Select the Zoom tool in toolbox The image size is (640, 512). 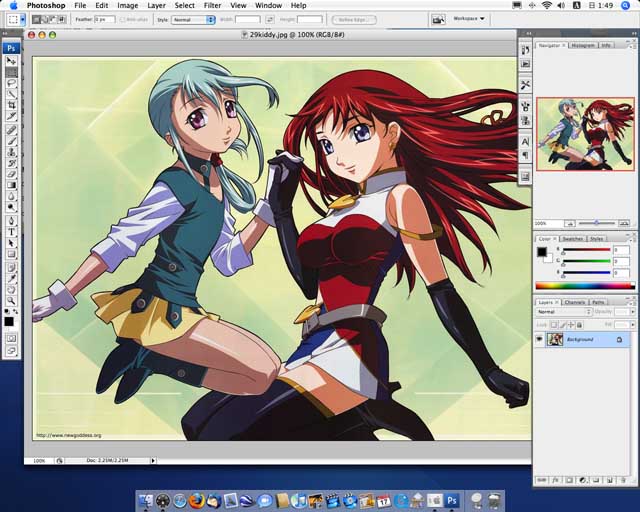(x=11, y=301)
